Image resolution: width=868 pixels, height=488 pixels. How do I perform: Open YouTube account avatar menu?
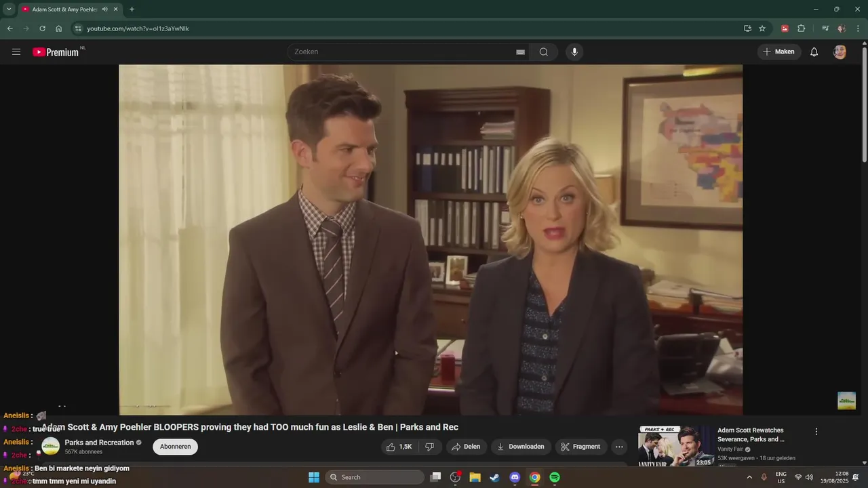(x=840, y=52)
